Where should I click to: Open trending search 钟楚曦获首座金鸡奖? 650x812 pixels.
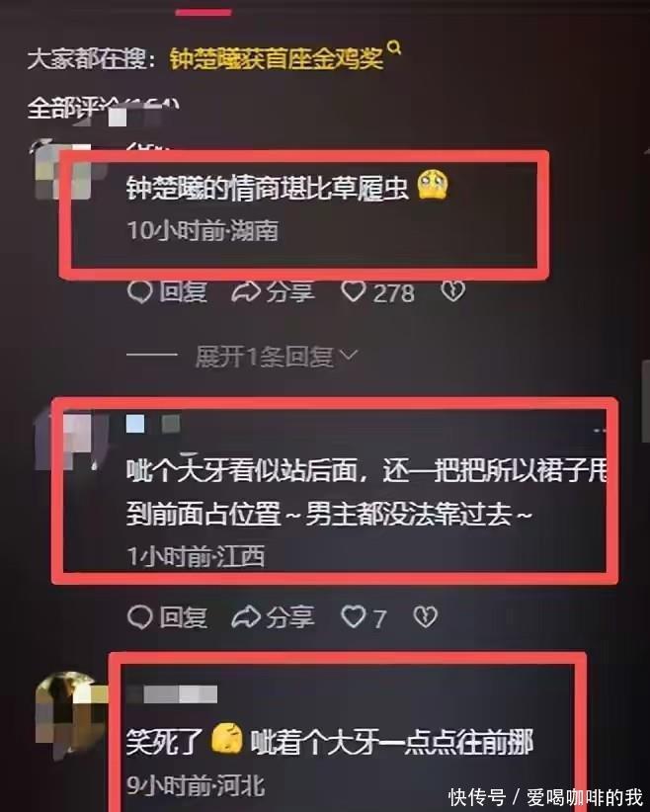pyautogui.click(x=277, y=59)
